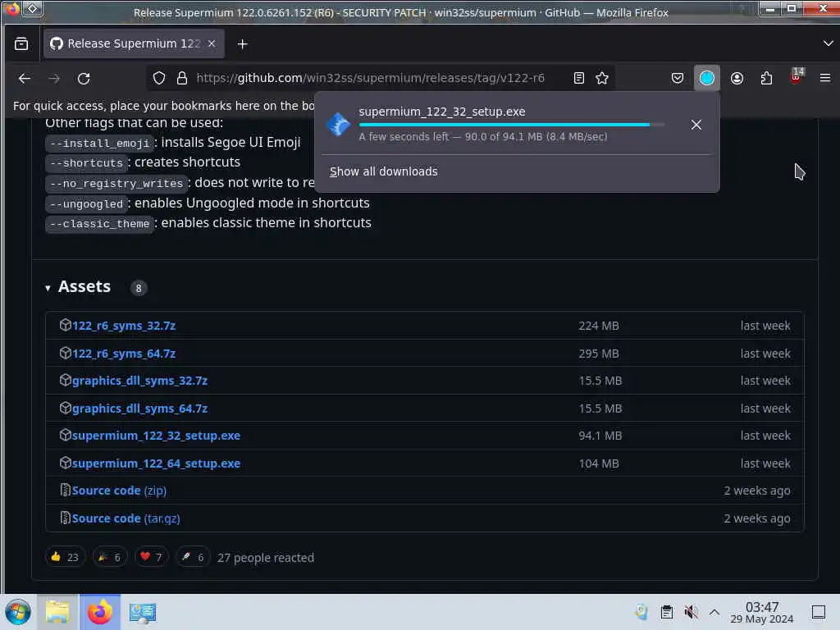Viewport: 840px width, 630px height.
Task: List all tabs with chevron dropdown
Action: (x=828, y=43)
